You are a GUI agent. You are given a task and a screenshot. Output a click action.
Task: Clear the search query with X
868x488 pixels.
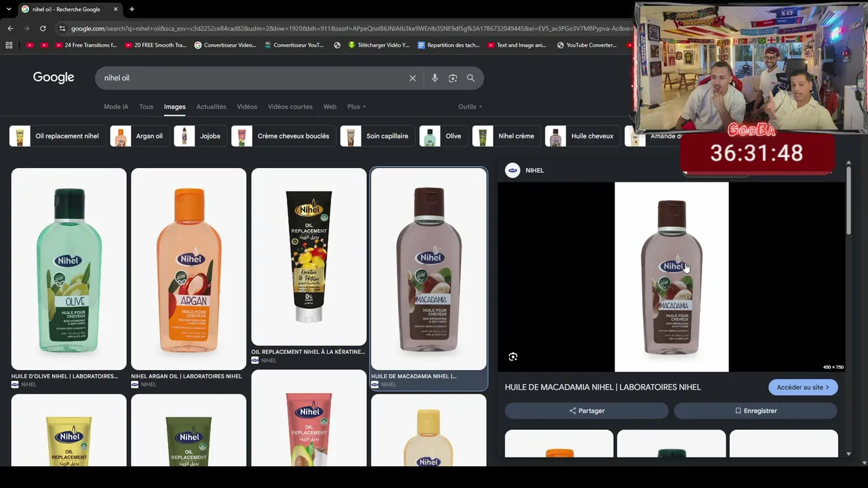[412, 78]
